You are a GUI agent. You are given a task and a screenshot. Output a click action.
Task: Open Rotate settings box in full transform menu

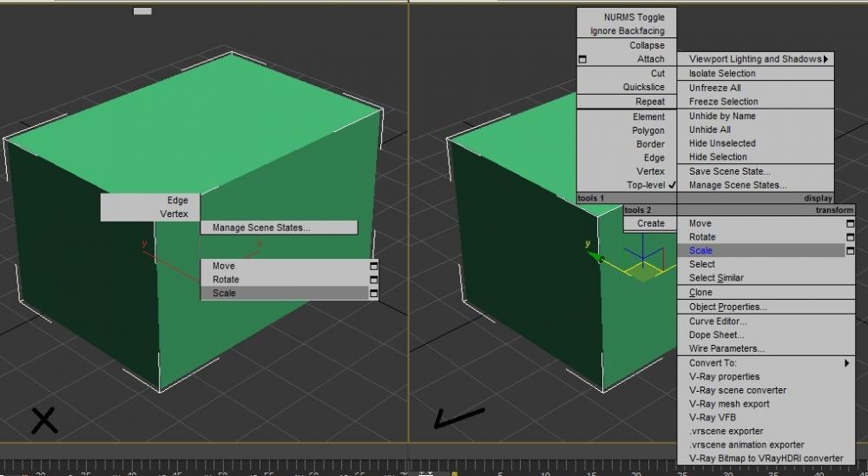pyautogui.click(x=850, y=237)
